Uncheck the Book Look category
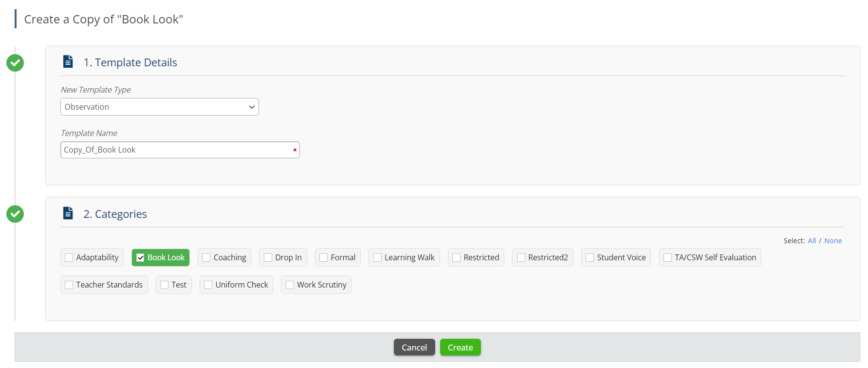 click(x=140, y=258)
